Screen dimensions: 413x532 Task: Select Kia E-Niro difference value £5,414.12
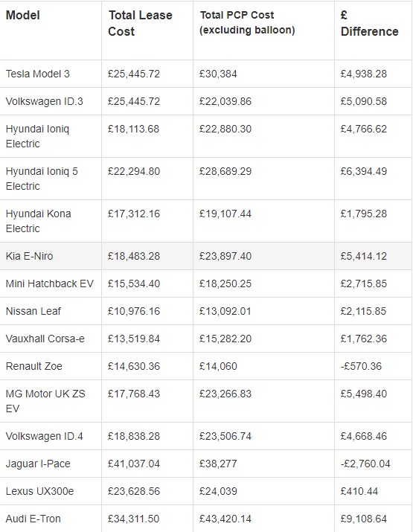pos(364,256)
